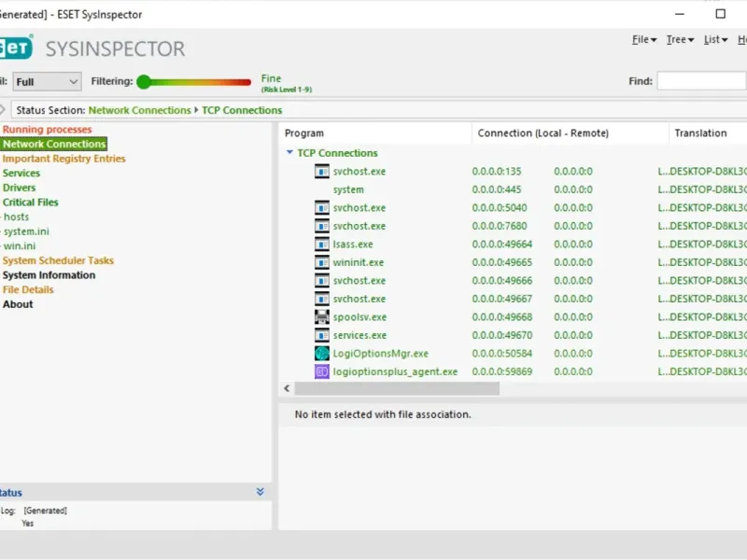The image size is (747, 560).
Task: Click TCP Connections breadcrumb link
Action: 242,110
